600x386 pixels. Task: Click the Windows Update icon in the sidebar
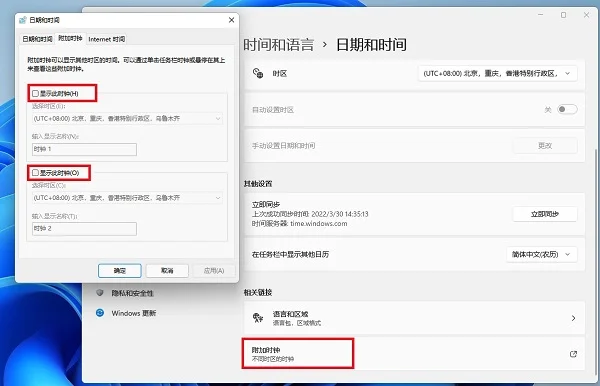(x=100, y=313)
